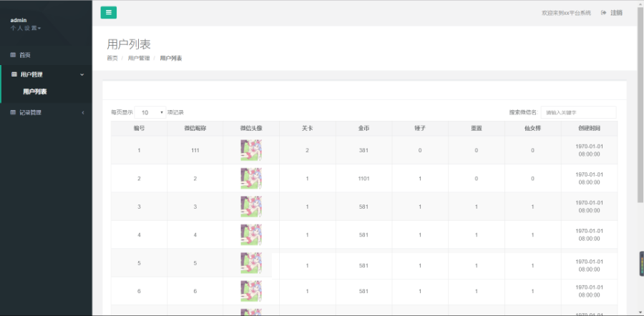Open the 个人设置 dropdown under admin
The width and height of the screenshot is (644, 316).
point(26,28)
